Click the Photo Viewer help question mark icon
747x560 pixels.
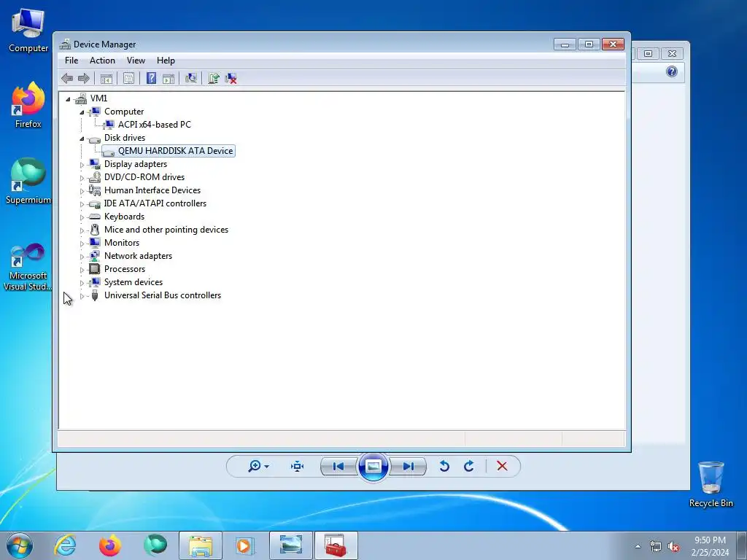point(672,71)
